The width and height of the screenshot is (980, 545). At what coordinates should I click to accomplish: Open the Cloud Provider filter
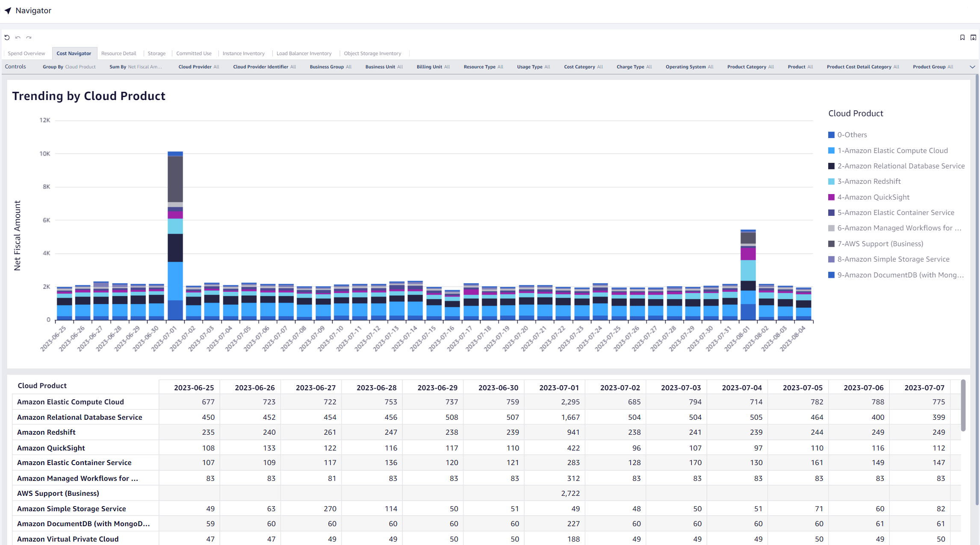pyautogui.click(x=199, y=67)
